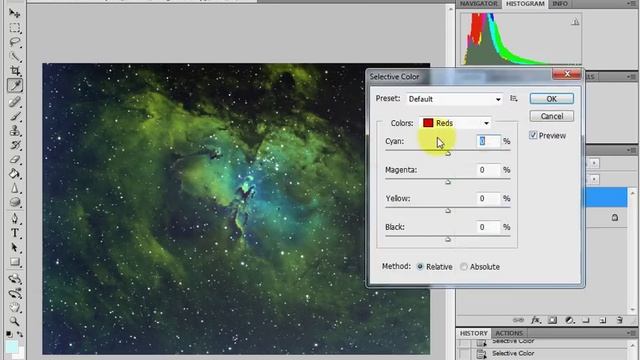
Task: Switch to the Navigator tab
Action: 479,4
